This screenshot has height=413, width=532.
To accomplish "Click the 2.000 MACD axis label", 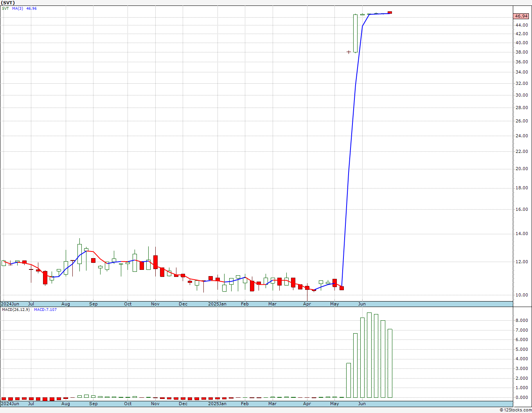I will [x=522, y=378].
